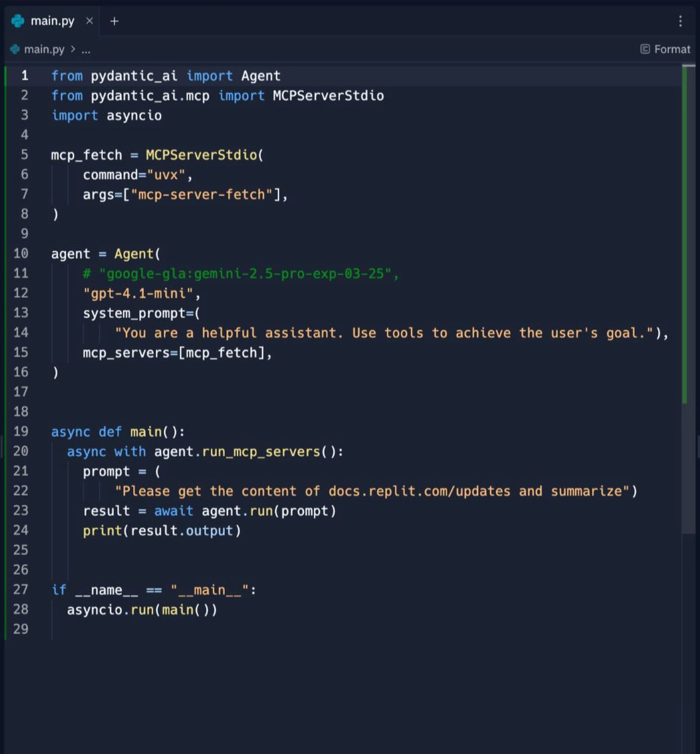
Task: Click line number 5 in the gutter
Action: pos(25,155)
